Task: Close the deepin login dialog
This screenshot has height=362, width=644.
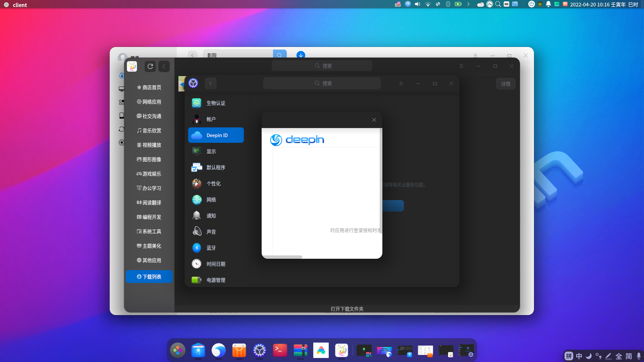Action: (x=374, y=120)
